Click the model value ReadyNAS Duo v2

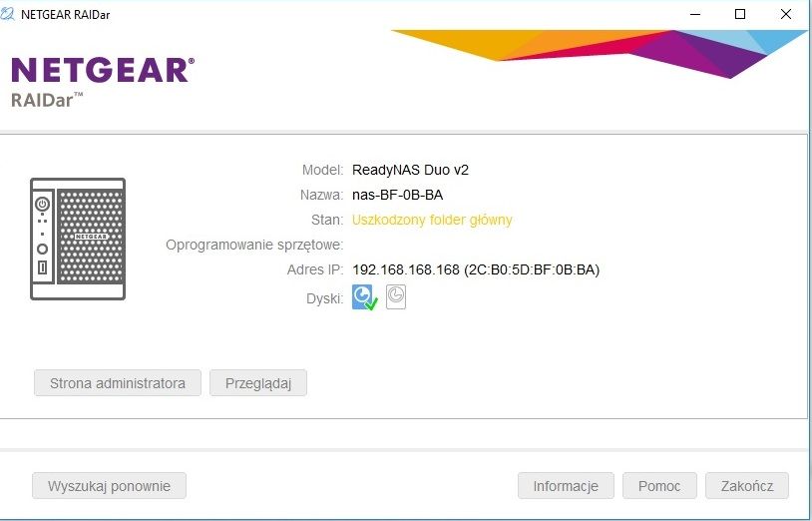coord(410,170)
